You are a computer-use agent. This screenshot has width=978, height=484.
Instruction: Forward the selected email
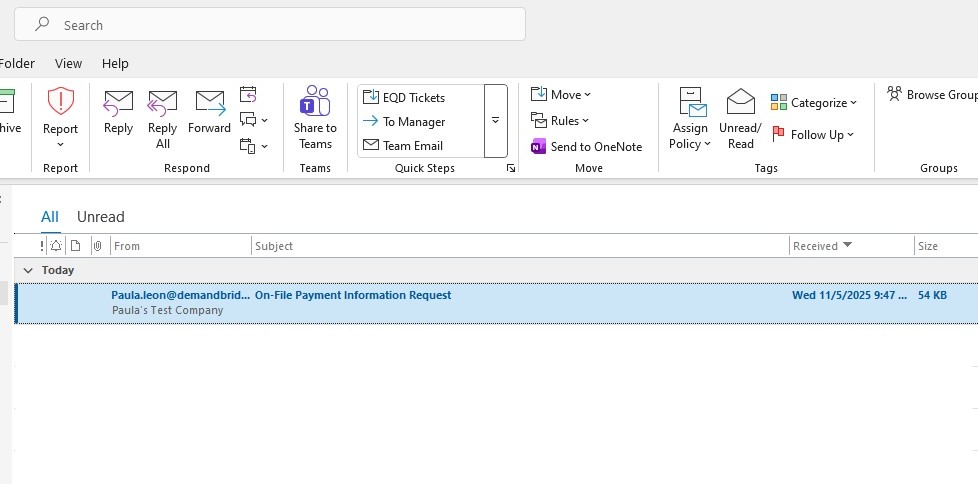coord(210,112)
